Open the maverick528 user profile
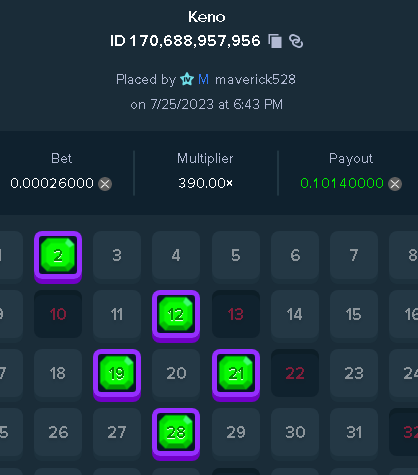 pos(255,79)
